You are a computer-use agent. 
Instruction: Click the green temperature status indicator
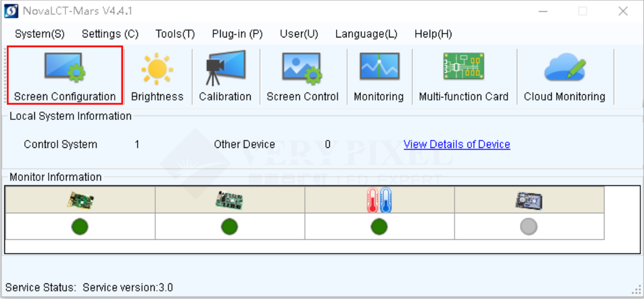coord(379,227)
